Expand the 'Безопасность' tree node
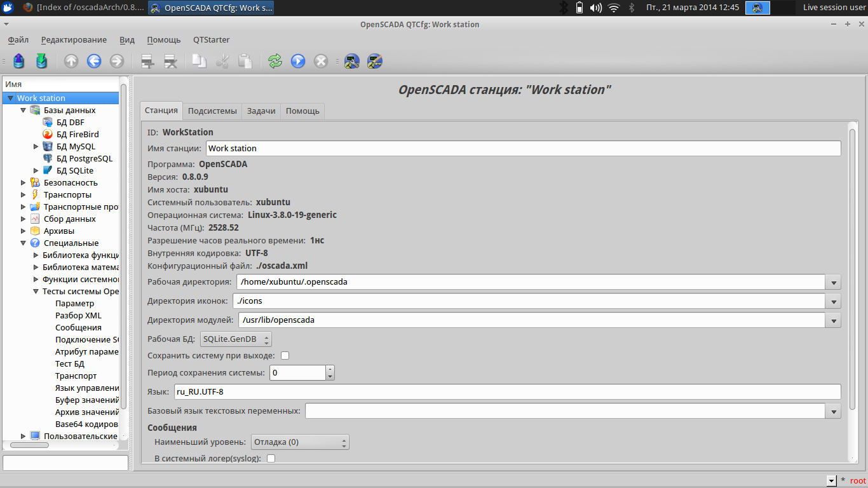Image resolution: width=868 pixels, height=488 pixels. pyautogui.click(x=24, y=183)
